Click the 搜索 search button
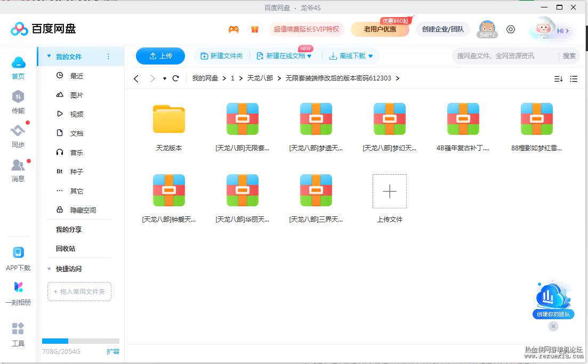 [569, 56]
